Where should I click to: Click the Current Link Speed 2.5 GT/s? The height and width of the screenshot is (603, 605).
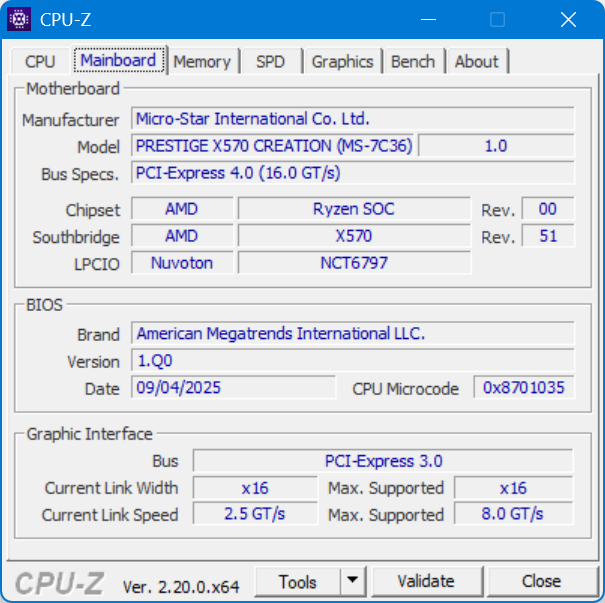point(255,514)
